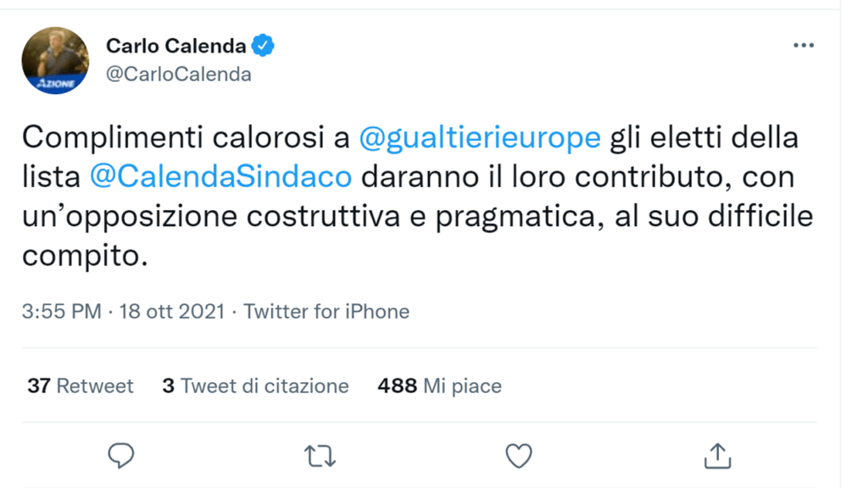
Task: Click the blue verified badge
Action: tap(264, 46)
